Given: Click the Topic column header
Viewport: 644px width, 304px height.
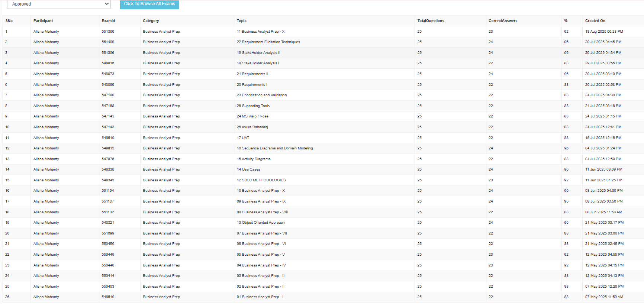Looking at the screenshot, I should (242, 21).
